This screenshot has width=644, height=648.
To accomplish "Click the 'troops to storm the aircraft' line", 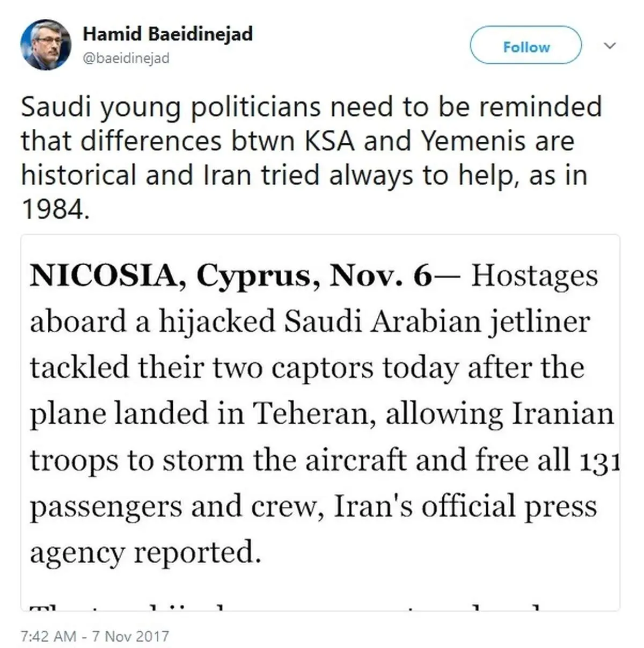I will [x=324, y=461].
